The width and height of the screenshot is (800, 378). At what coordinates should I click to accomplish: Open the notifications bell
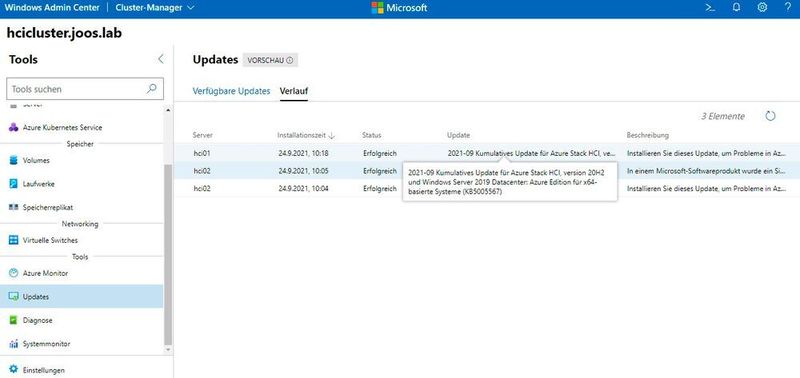[x=736, y=8]
